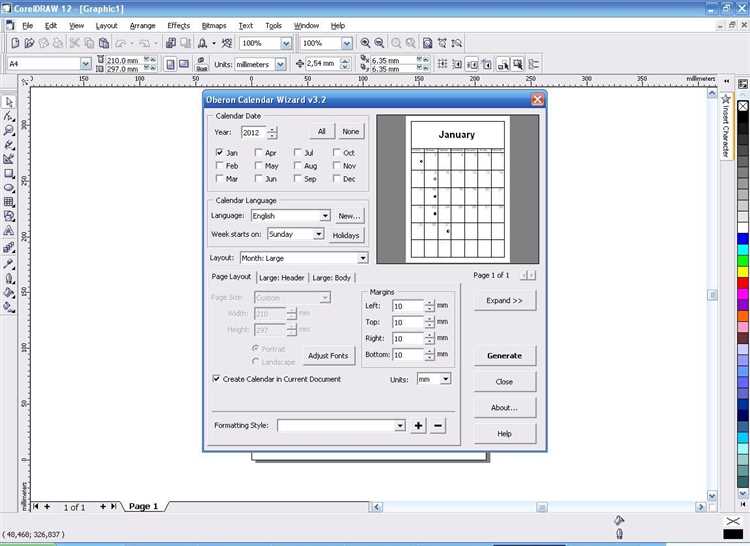
Task: Open the A4 paper size dropdown
Action: (86, 63)
